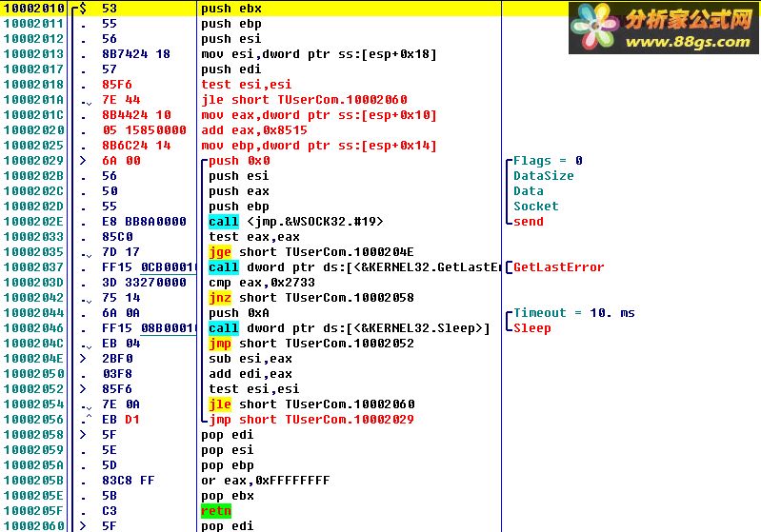Screen dimensions: 761x532
Task: Click the 'push edi' instruction
Action: [231, 69]
